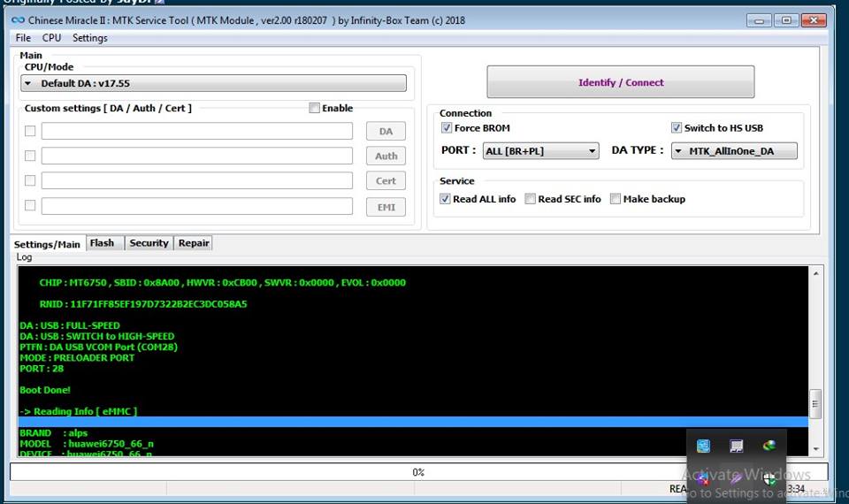Switch to the Settings/Main tab
This screenshot has height=504, width=849.
[47, 244]
